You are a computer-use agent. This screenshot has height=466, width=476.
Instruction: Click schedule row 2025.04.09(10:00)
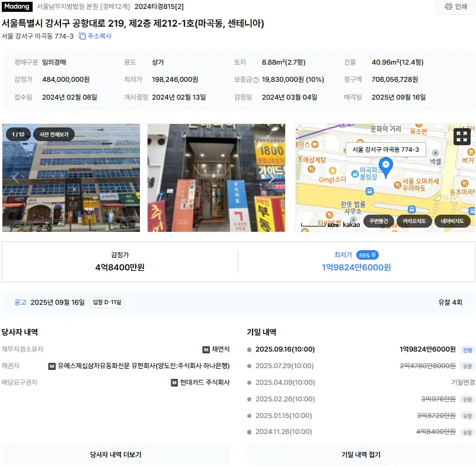point(360,382)
